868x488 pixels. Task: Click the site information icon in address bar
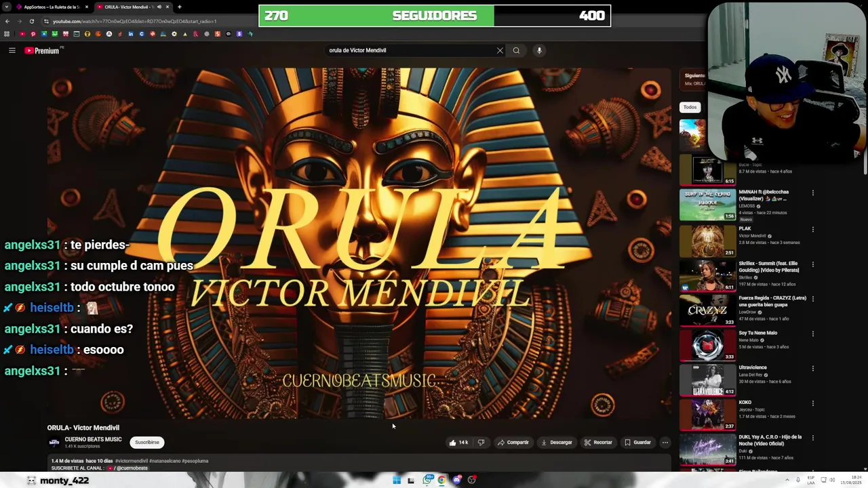(46, 21)
